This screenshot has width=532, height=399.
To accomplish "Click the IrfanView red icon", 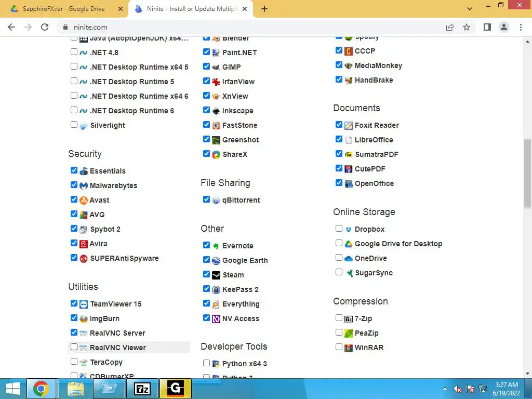I will click(216, 82).
